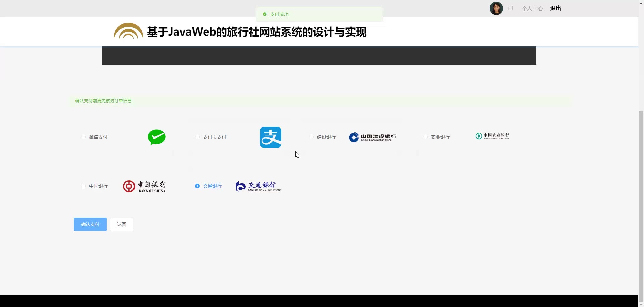This screenshot has height=307, width=644.
Task: Click the scrollbar up arrow
Action: tap(641, 2)
